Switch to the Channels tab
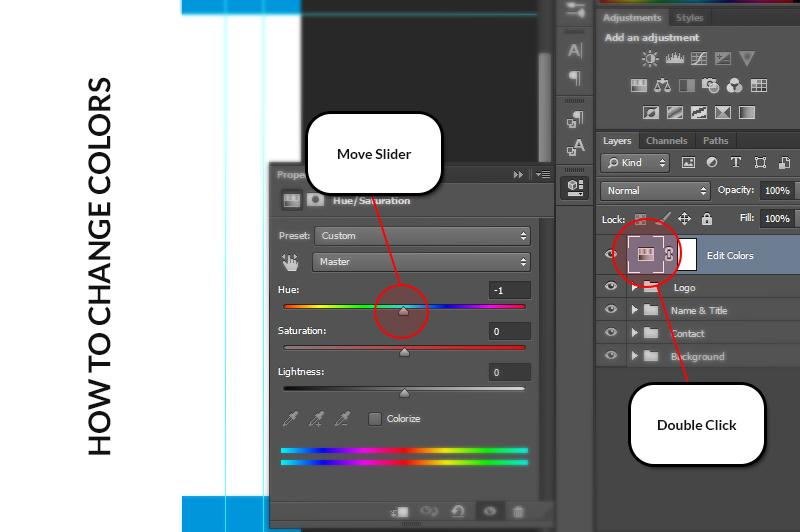This screenshot has height=532, width=800. (666, 141)
